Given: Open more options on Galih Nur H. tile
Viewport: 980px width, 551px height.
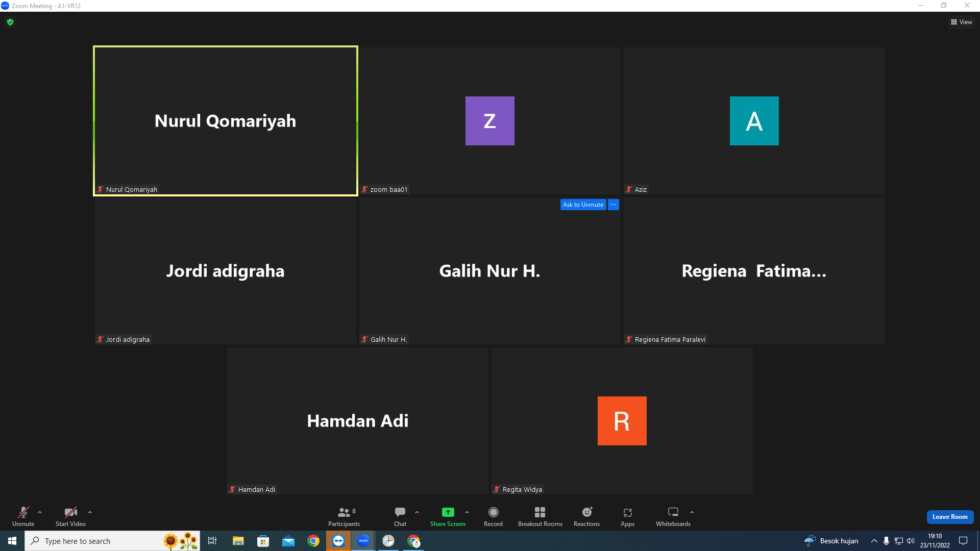Looking at the screenshot, I should (x=614, y=205).
